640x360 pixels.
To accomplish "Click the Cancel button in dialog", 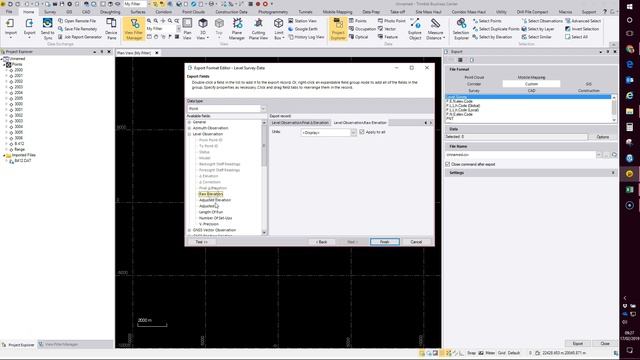I will [x=416, y=242].
